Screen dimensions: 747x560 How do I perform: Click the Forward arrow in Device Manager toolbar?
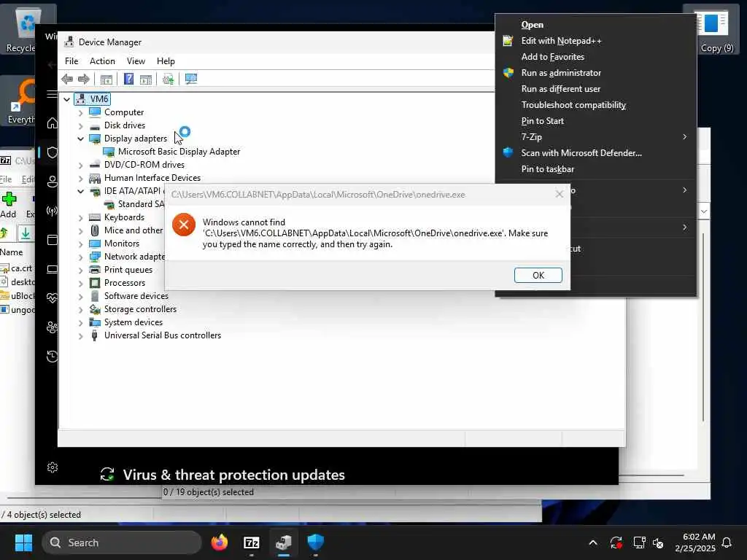point(83,79)
